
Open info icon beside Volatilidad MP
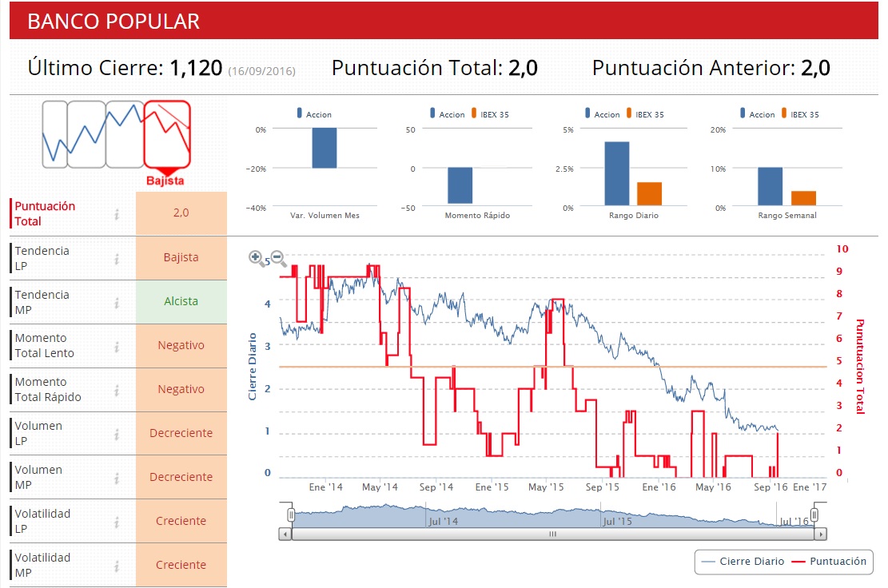(117, 566)
